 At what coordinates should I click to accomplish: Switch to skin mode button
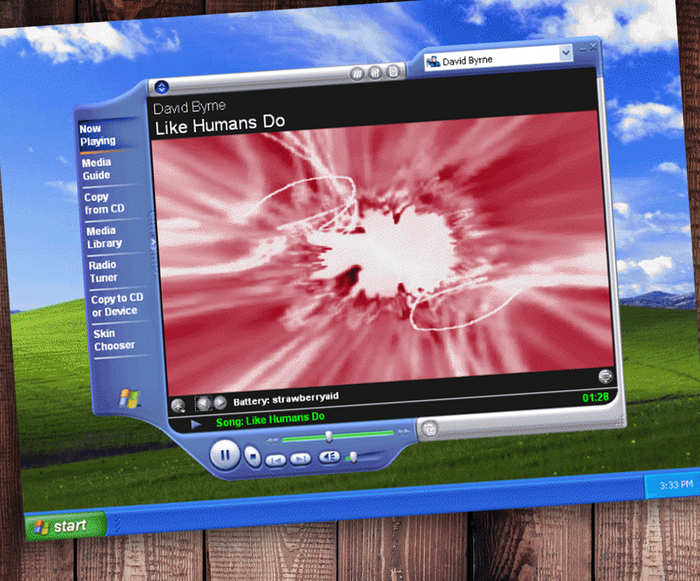(x=429, y=430)
